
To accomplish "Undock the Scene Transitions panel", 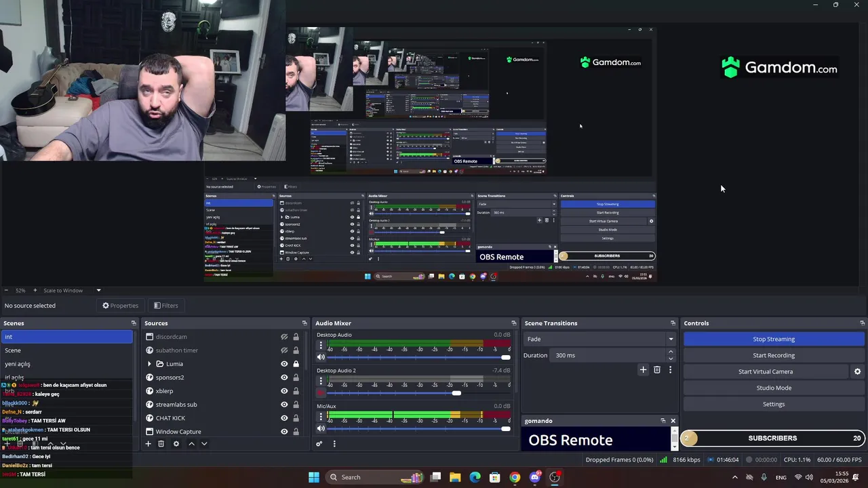I will [673, 323].
